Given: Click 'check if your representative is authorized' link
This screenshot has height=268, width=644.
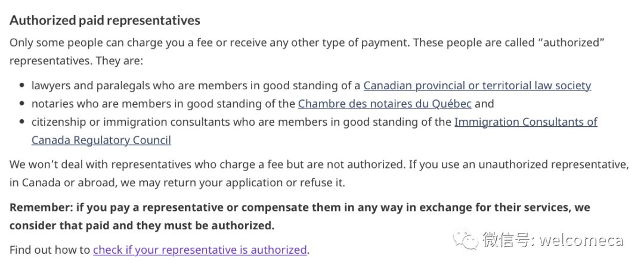Looking at the screenshot, I should [x=200, y=250].
